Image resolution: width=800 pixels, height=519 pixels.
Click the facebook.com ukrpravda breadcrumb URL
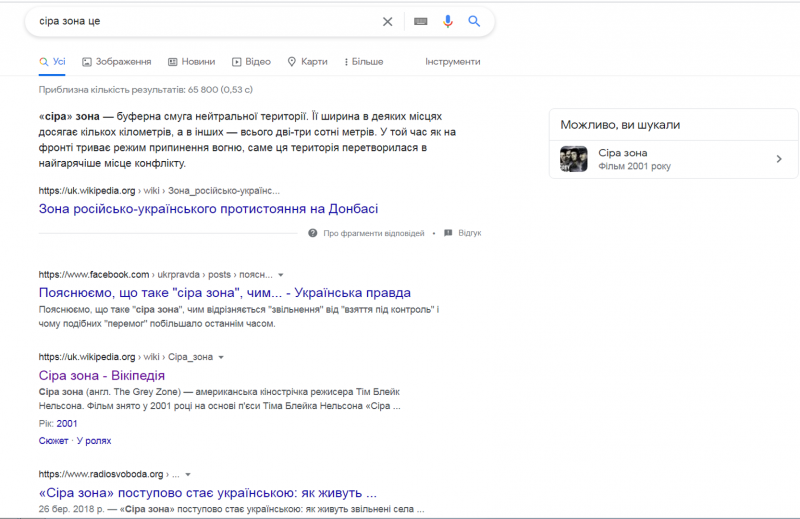coord(155,275)
